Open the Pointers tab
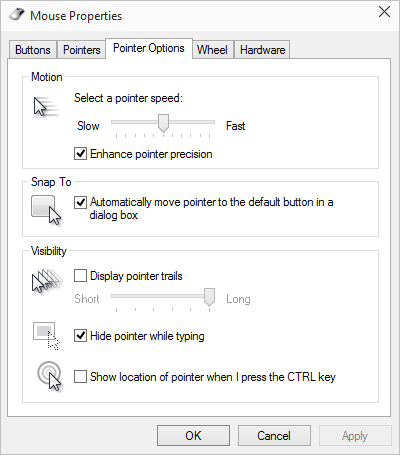The width and height of the screenshot is (400, 455). pyautogui.click(x=82, y=50)
